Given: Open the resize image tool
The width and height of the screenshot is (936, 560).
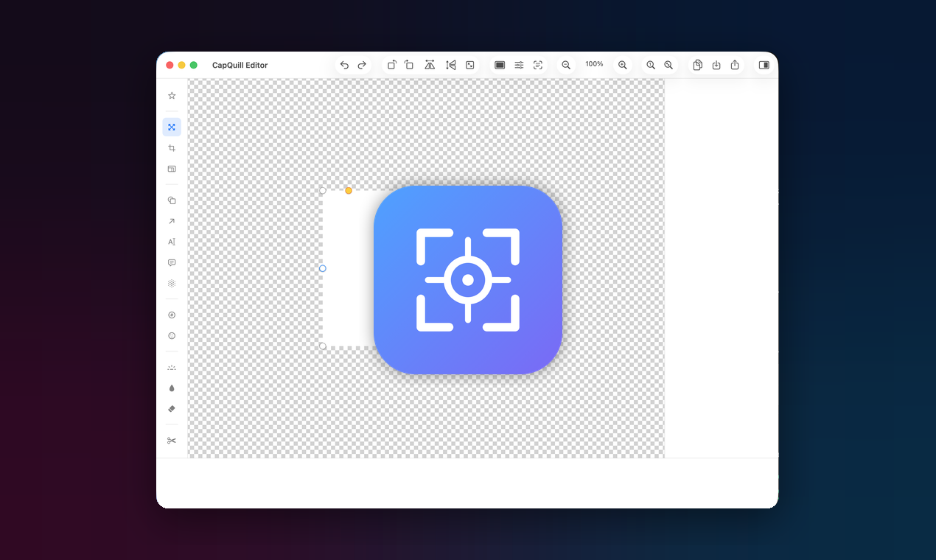Looking at the screenshot, I should (470, 65).
